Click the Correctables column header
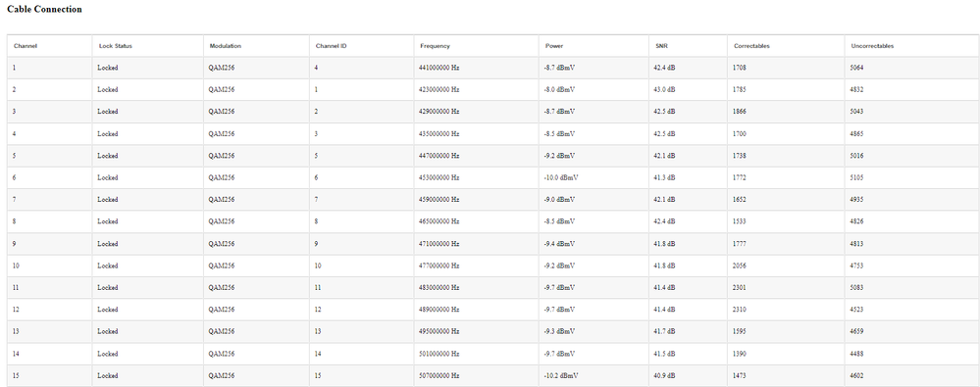The image size is (980, 387). (x=751, y=46)
